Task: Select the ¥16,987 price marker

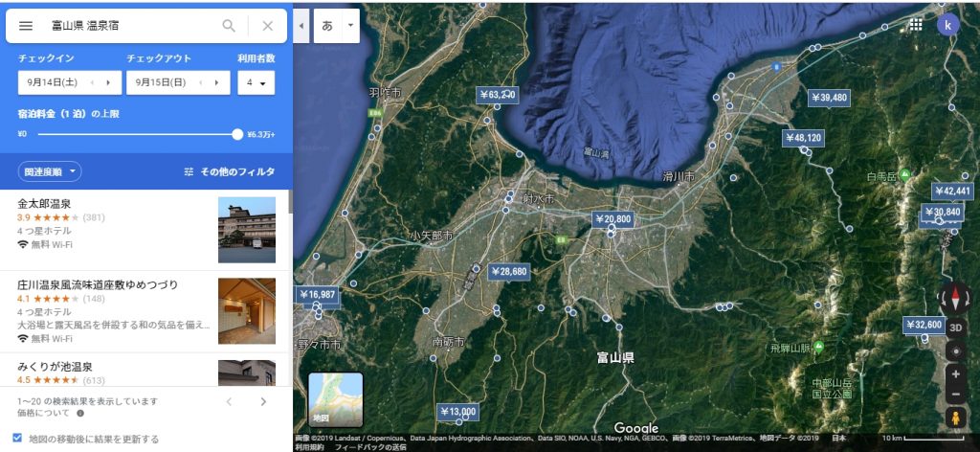Action: tap(318, 294)
